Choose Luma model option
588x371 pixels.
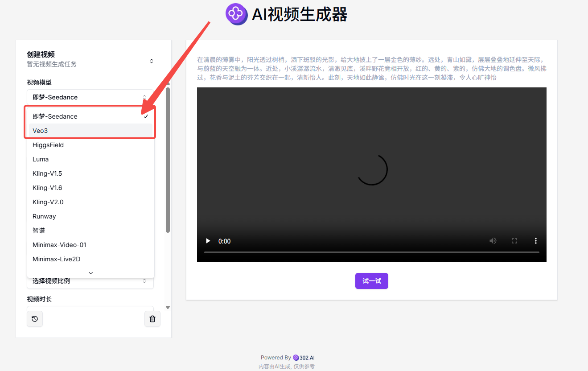[x=91, y=159]
